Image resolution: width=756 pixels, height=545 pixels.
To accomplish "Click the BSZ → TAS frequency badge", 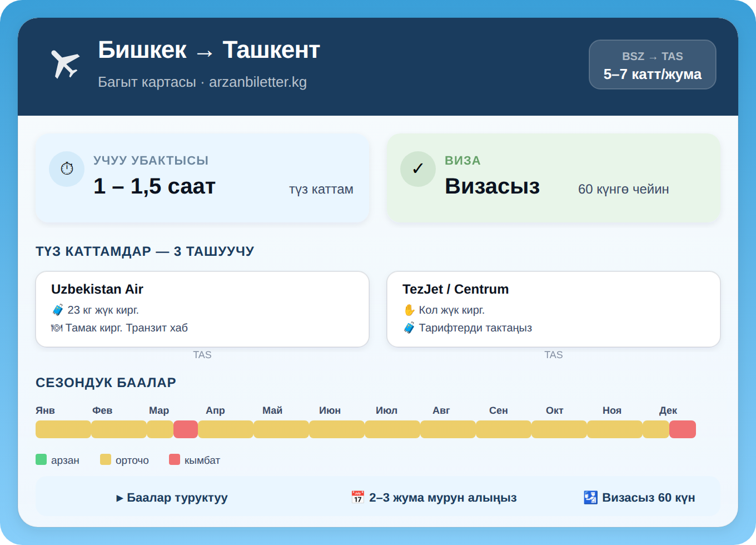I will tap(652, 65).
